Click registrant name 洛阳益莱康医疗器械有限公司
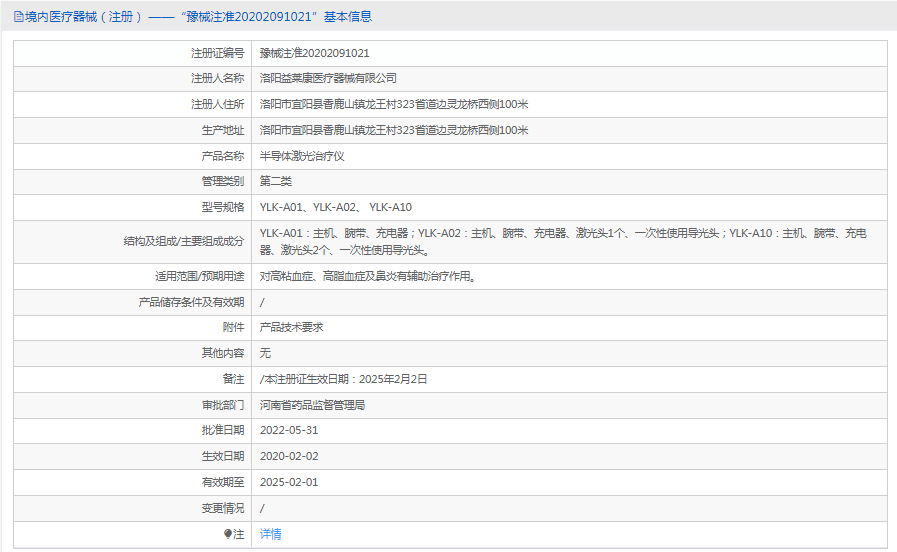The width and height of the screenshot is (897, 552). pos(328,78)
